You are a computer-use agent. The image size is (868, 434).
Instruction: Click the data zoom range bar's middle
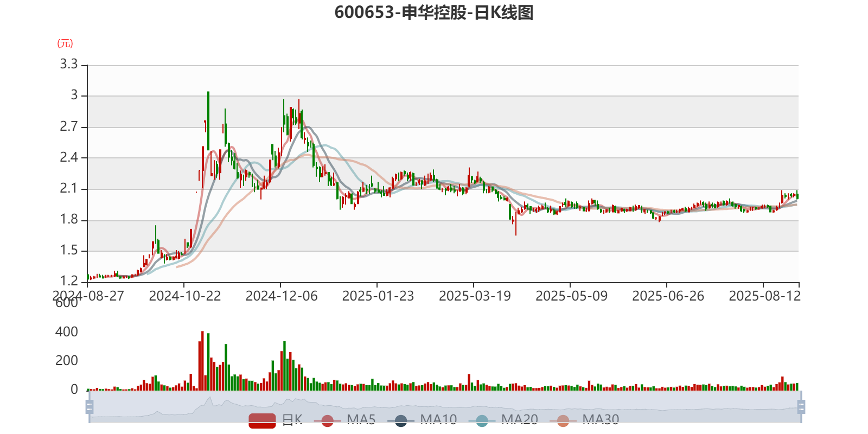point(445,407)
